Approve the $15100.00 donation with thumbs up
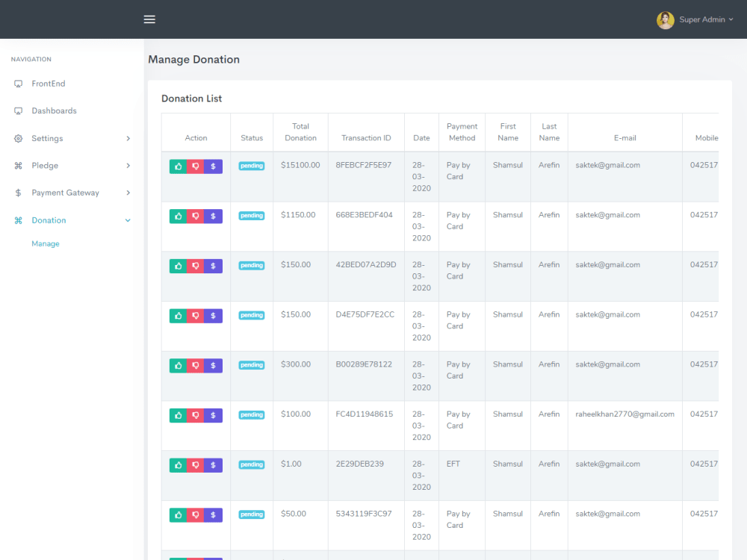This screenshot has width=747, height=560. 178,166
